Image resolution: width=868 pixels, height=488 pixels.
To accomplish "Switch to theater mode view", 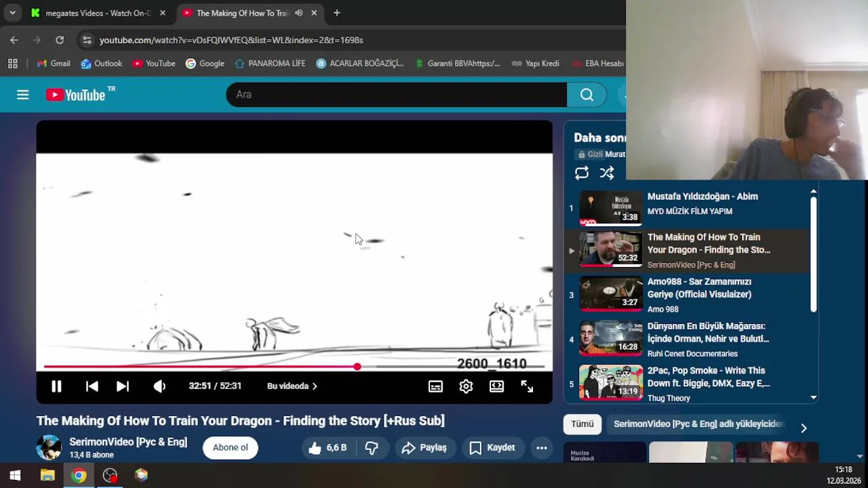I will point(496,386).
